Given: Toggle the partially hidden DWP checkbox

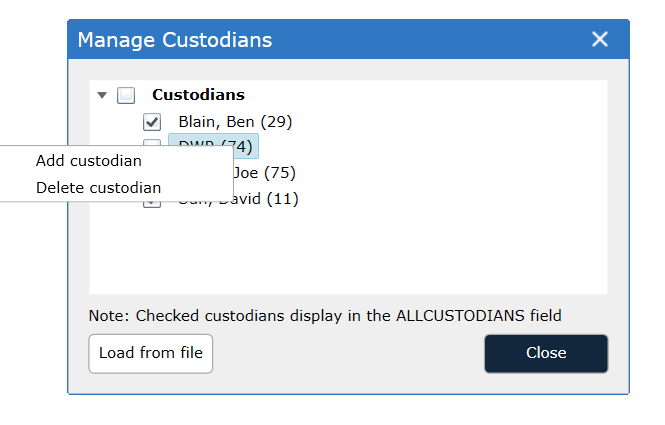Looking at the screenshot, I should [x=152, y=143].
